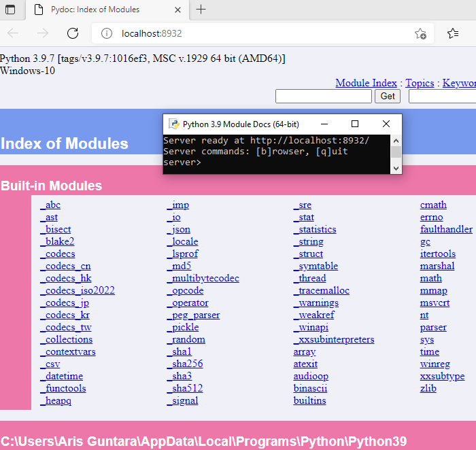Maximize the Python 3.9 Module Docs window
476x450 pixels.
(x=354, y=124)
